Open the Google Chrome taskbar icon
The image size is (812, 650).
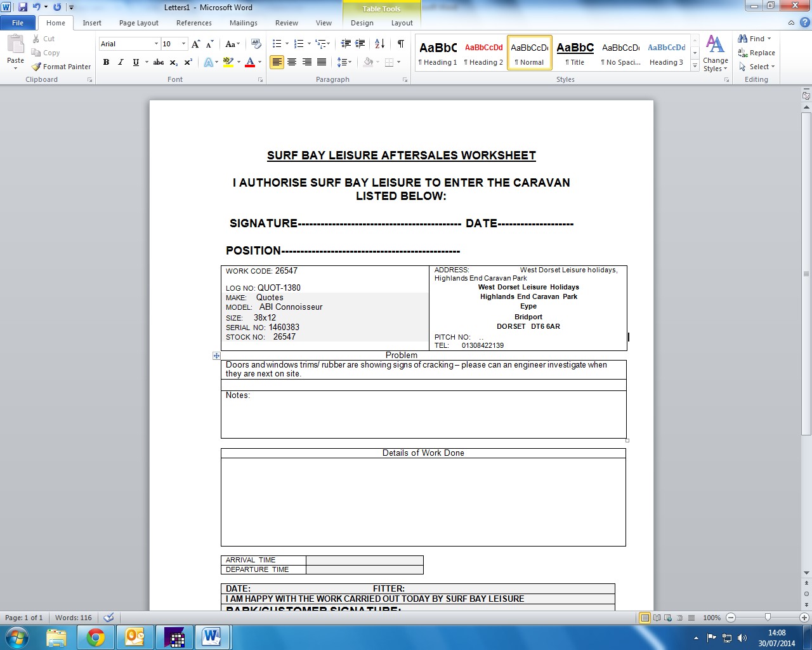click(x=96, y=637)
